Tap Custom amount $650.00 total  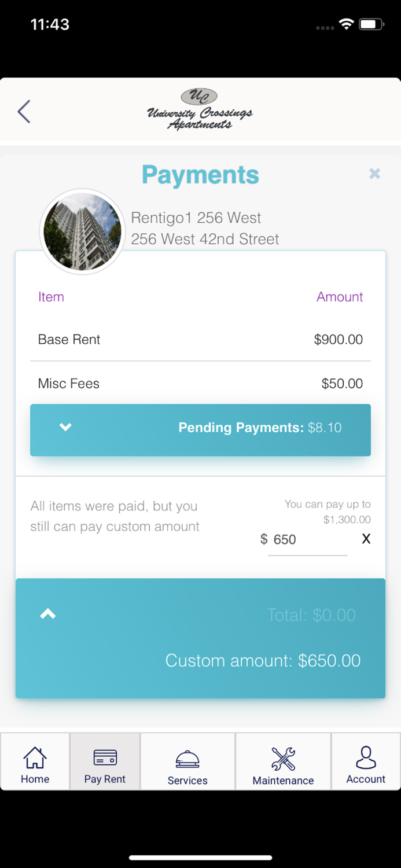point(263,661)
